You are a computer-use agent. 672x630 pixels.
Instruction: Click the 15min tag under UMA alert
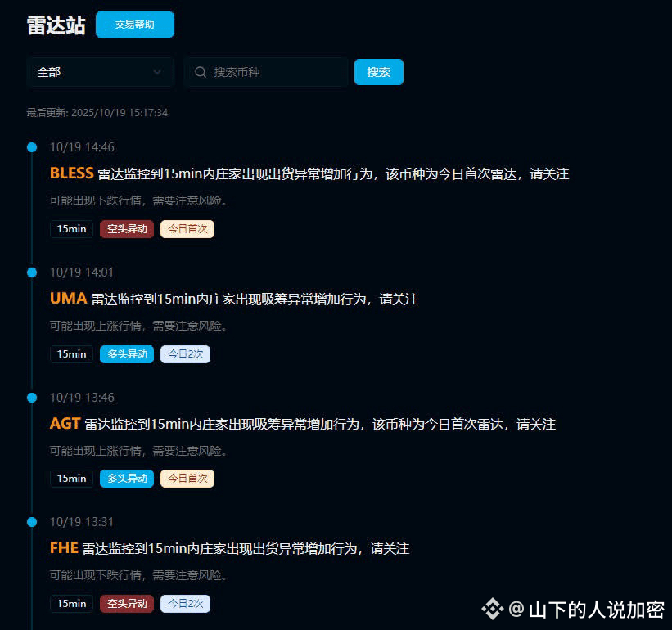[x=71, y=354]
